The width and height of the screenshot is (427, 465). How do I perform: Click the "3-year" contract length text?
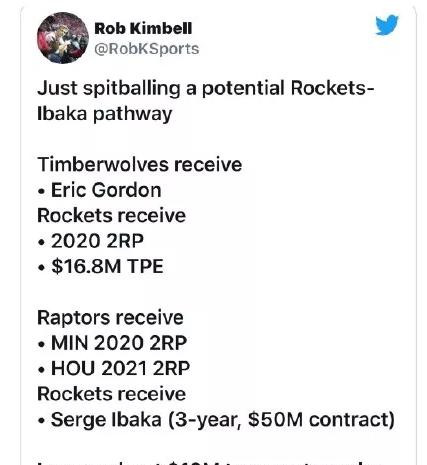[207, 420]
